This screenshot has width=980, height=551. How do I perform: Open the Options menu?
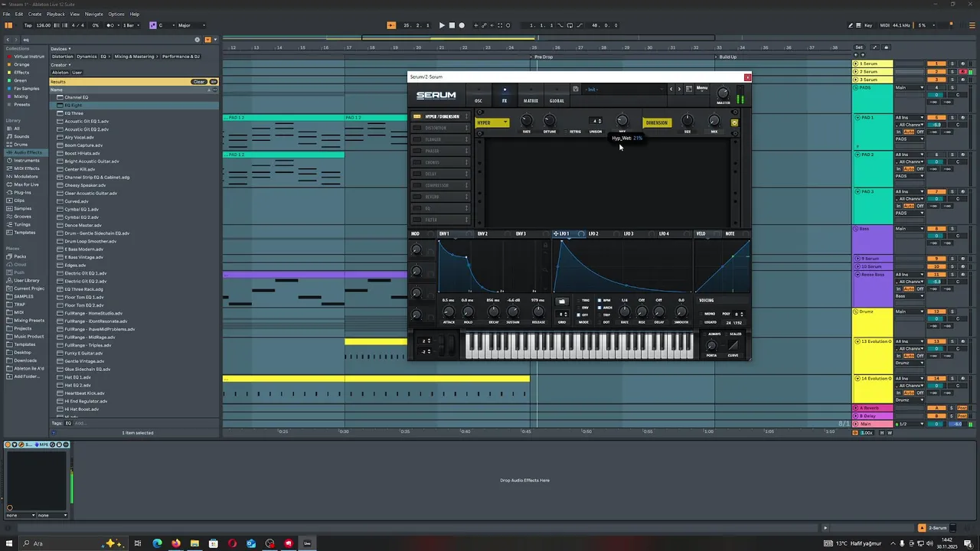click(x=116, y=14)
